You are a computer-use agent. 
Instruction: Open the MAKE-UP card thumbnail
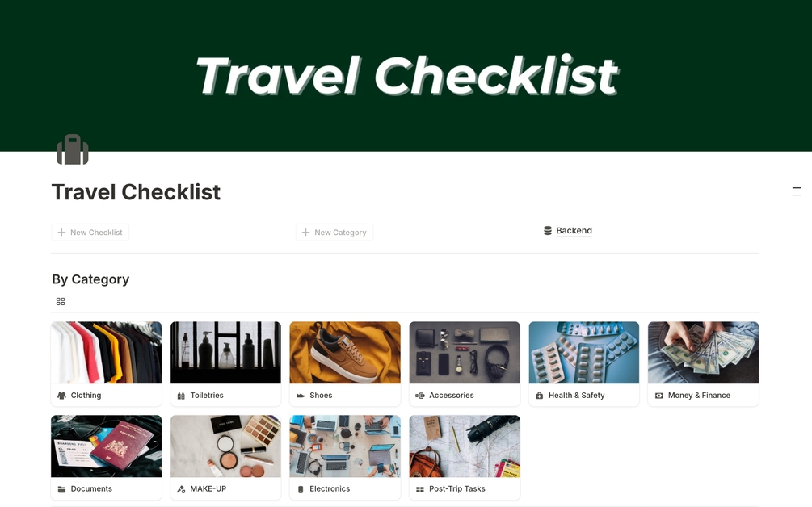225,446
